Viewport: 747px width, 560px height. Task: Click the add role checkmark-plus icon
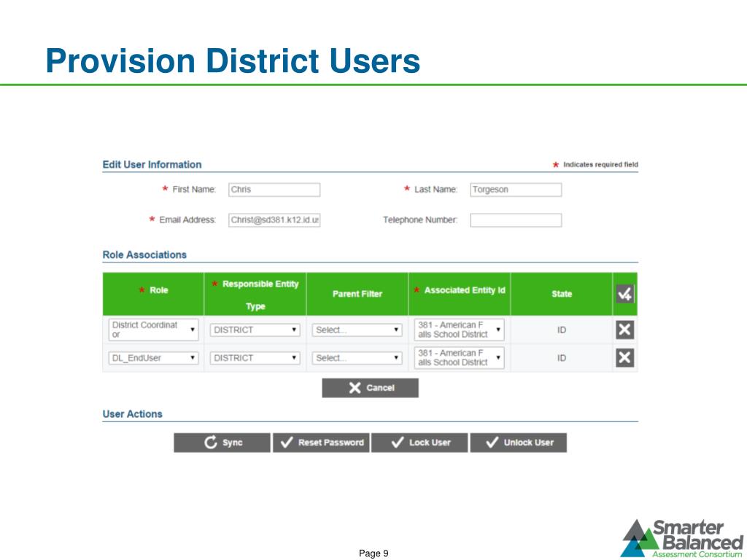point(624,294)
